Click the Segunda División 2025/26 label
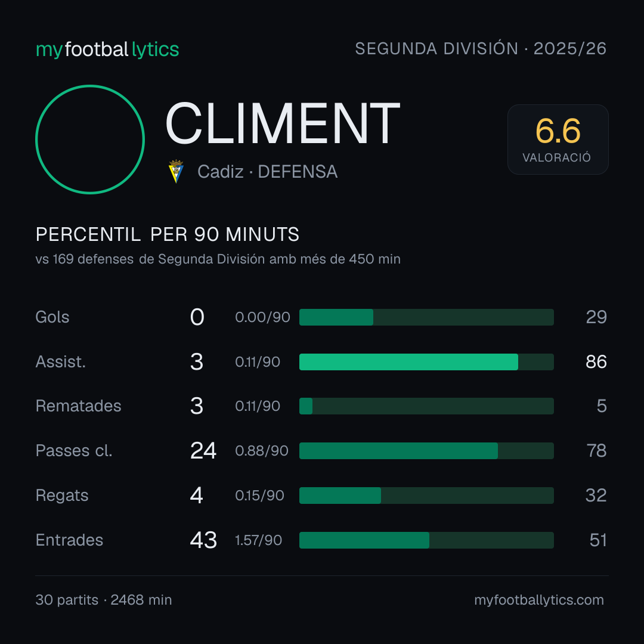 coord(481,48)
